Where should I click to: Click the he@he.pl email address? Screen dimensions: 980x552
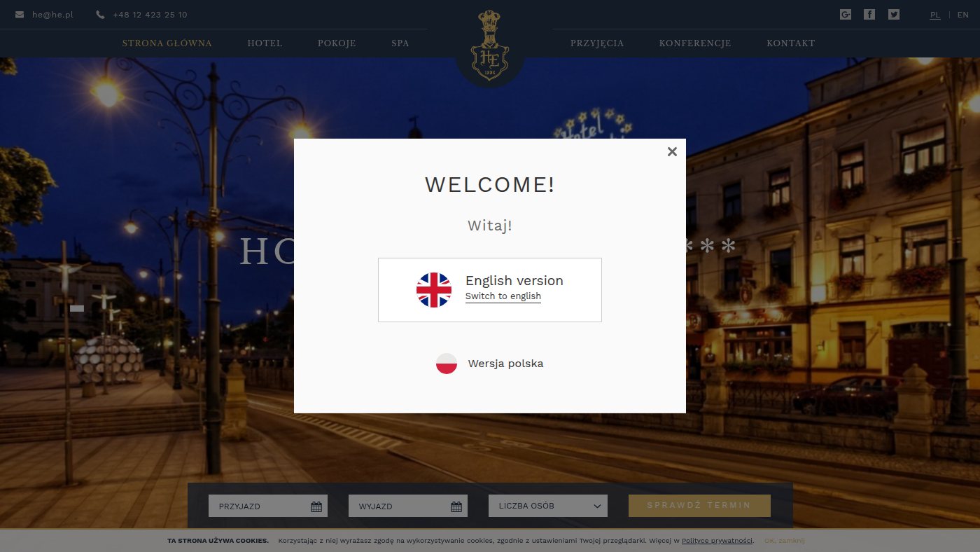click(52, 15)
